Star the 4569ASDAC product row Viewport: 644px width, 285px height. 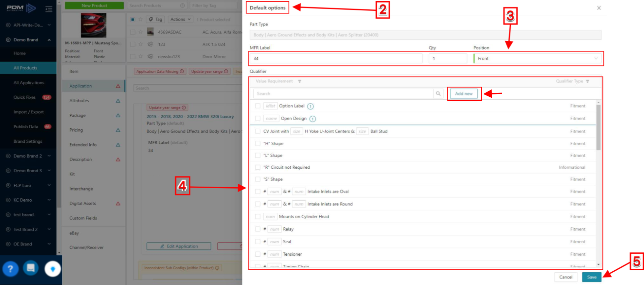click(x=141, y=32)
